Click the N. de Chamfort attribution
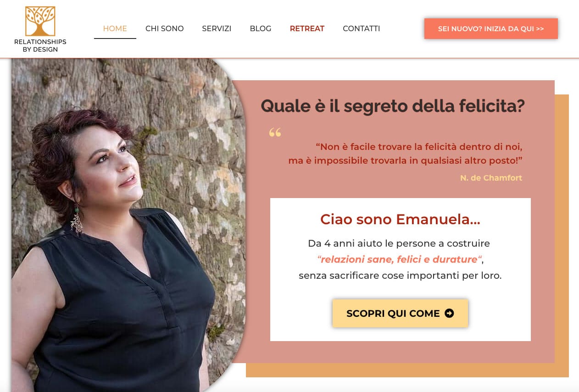The image size is (579, 392). coord(491,178)
